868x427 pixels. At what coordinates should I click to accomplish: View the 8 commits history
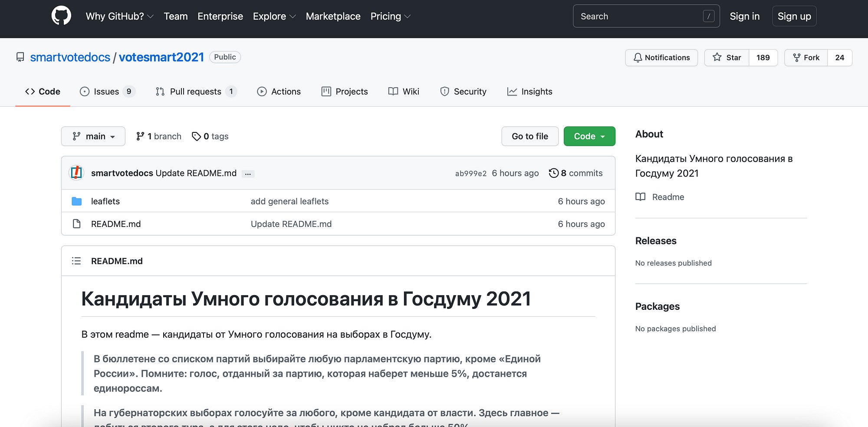(x=576, y=173)
